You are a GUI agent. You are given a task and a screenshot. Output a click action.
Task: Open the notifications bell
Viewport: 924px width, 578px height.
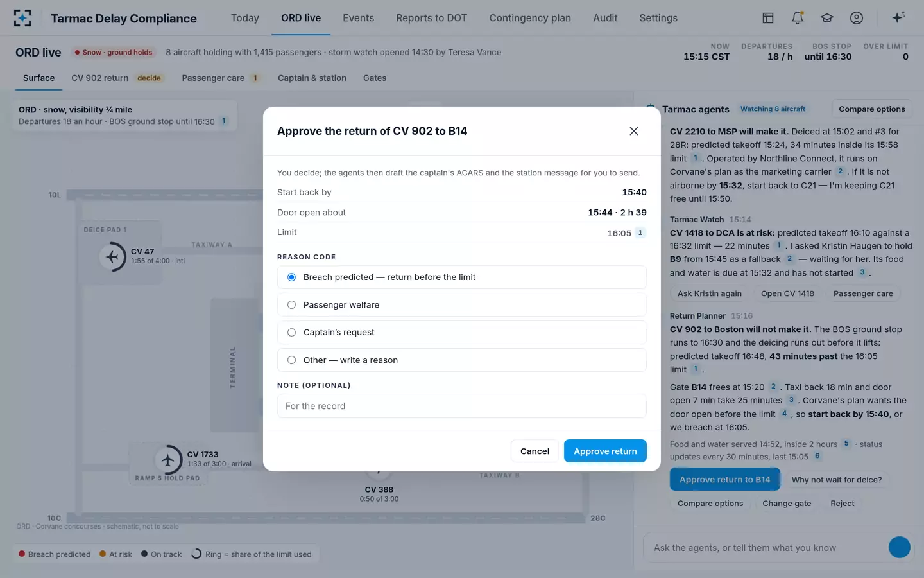coord(798,18)
